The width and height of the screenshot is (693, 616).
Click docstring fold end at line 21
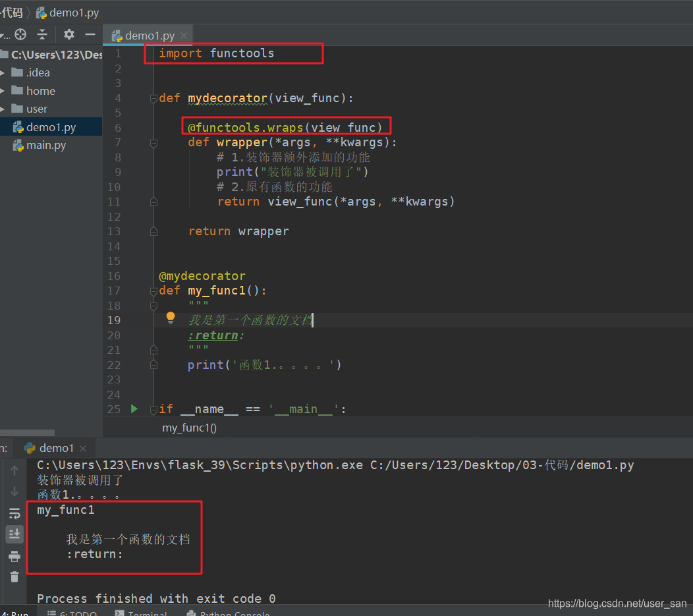point(153,350)
